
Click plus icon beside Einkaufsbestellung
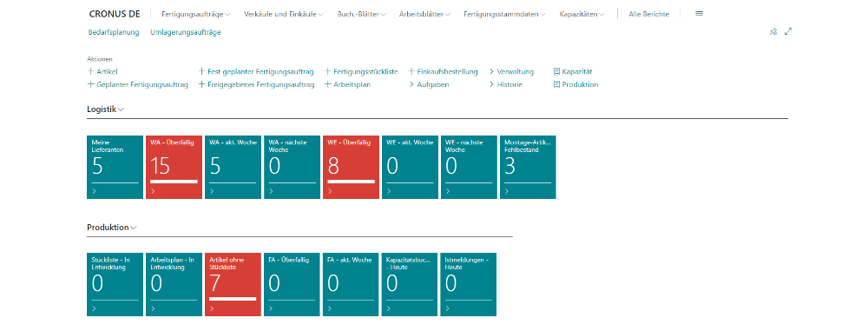tap(411, 71)
